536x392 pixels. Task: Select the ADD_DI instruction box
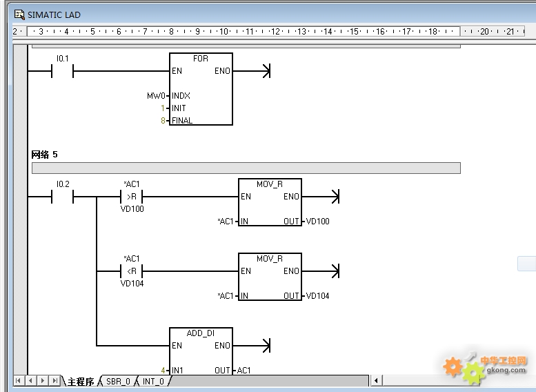click(x=201, y=351)
